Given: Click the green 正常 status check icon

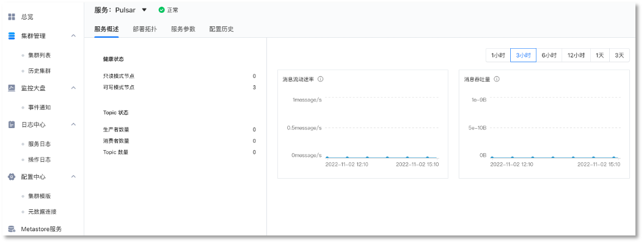Looking at the screenshot, I should [x=161, y=10].
